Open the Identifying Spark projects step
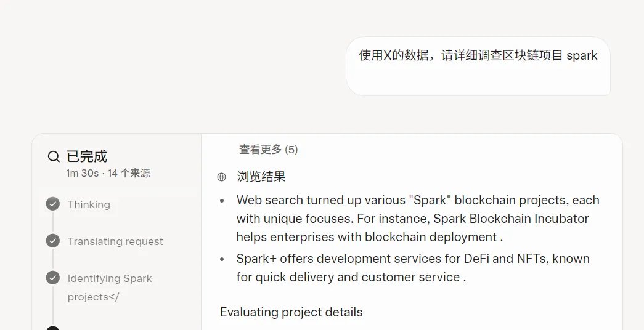The height and width of the screenshot is (330, 644). (x=110, y=288)
